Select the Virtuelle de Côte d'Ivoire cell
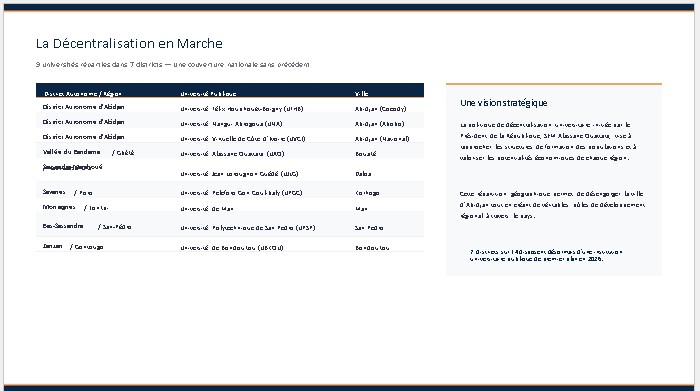Screen dimensions: 700x391 point(242,139)
